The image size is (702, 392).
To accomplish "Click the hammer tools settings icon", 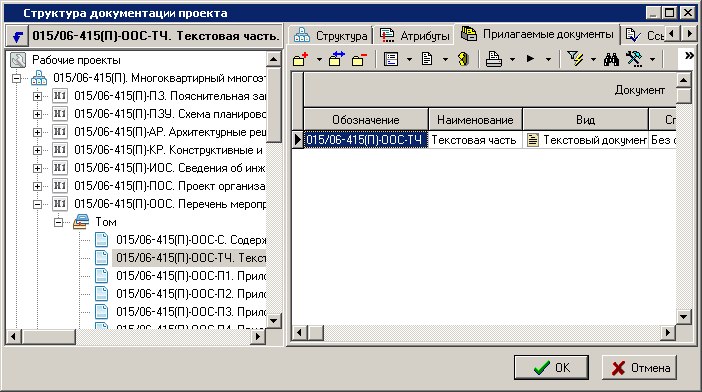I will coord(634,59).
